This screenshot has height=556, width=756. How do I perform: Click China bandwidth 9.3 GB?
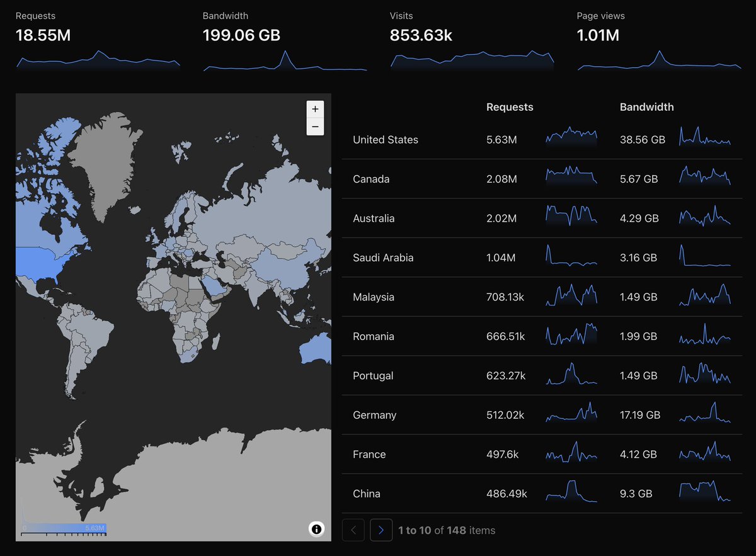point(636,494)
